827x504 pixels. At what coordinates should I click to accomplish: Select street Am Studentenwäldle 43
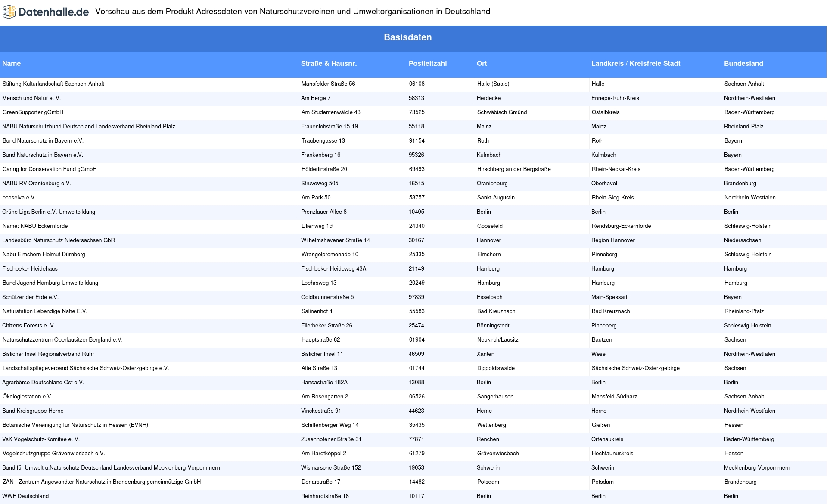point(331,112)
